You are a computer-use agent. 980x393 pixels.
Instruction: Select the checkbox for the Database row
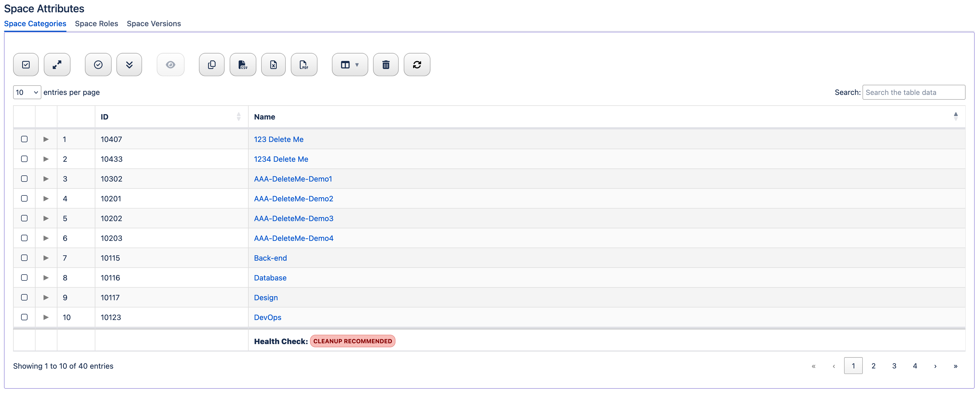click(x=24, y=278)
